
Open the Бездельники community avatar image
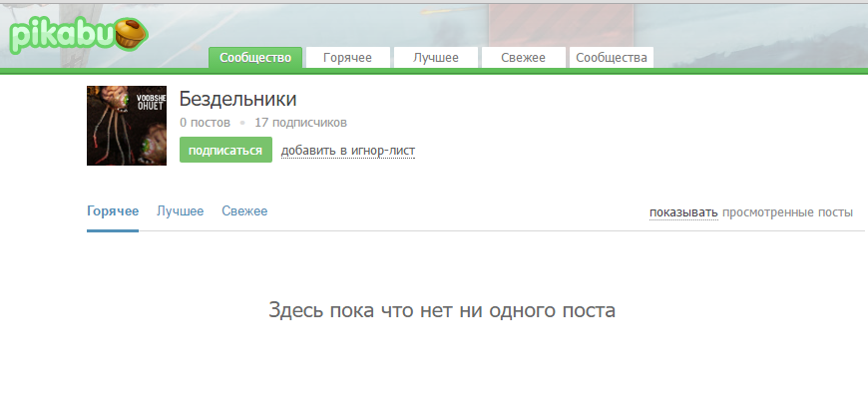[127, 126]
